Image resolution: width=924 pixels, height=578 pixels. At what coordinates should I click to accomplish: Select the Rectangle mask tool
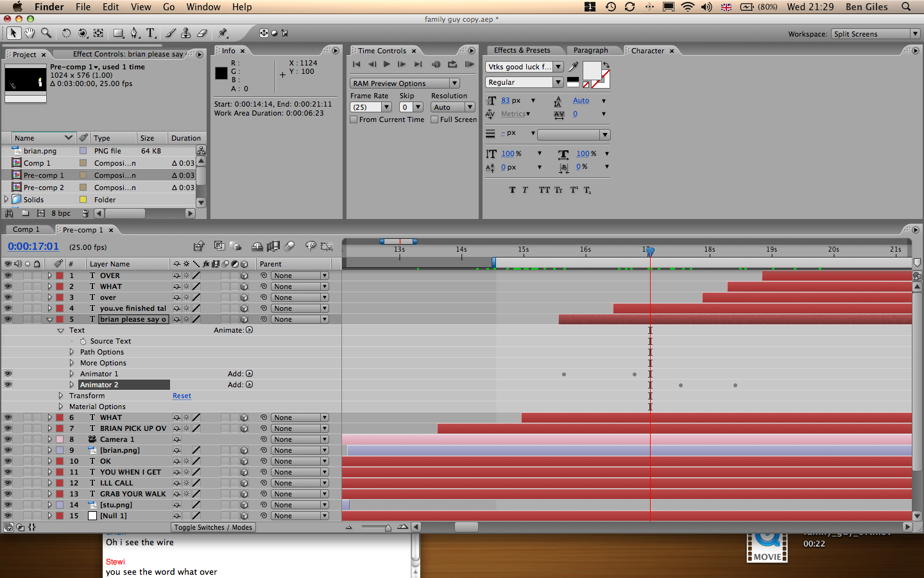[119, 33]
